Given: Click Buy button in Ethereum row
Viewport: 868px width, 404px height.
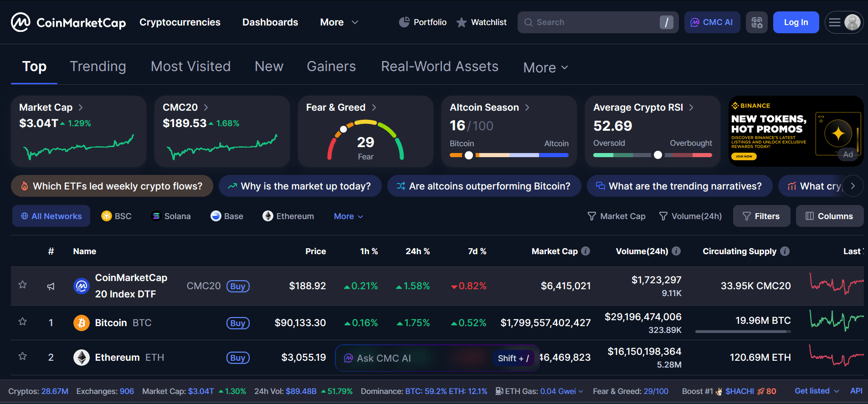Looking at the screenshot, I should click(x=238, y=358).
